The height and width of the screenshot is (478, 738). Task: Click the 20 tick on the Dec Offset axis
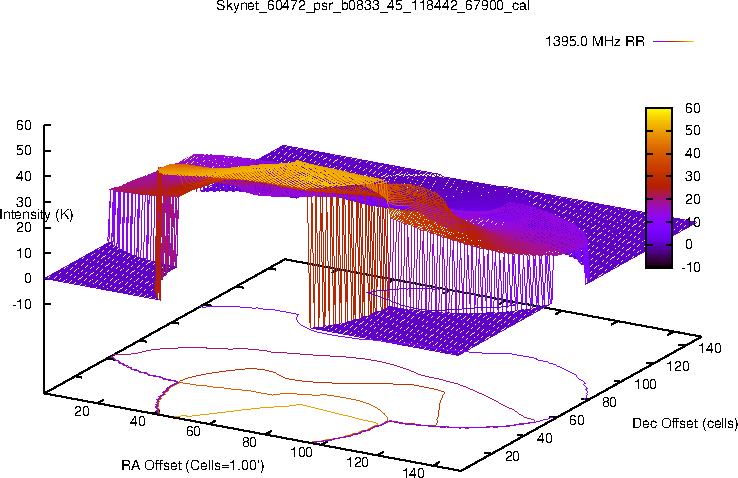512,456
